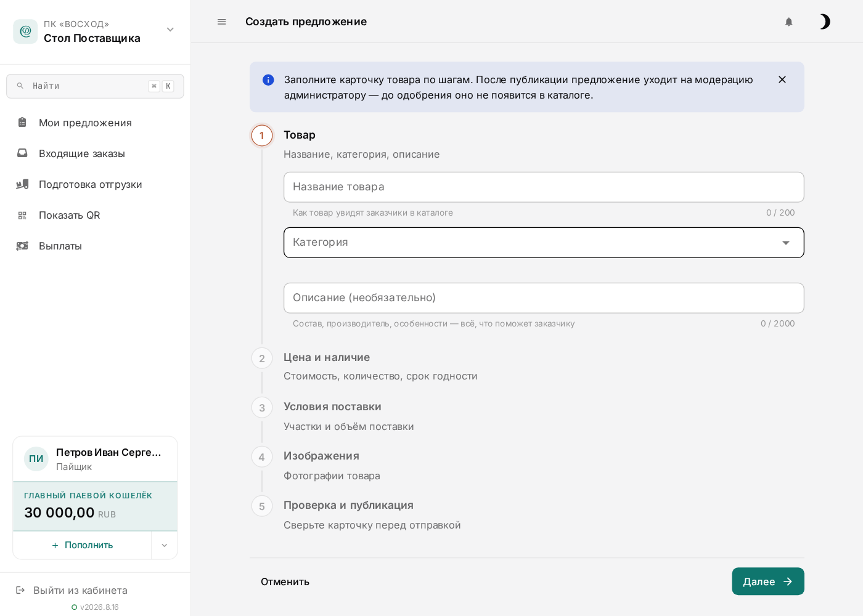The image size is (863, 616).
Task: Open Выплаты in the sidebar
Action: point(95,246)
